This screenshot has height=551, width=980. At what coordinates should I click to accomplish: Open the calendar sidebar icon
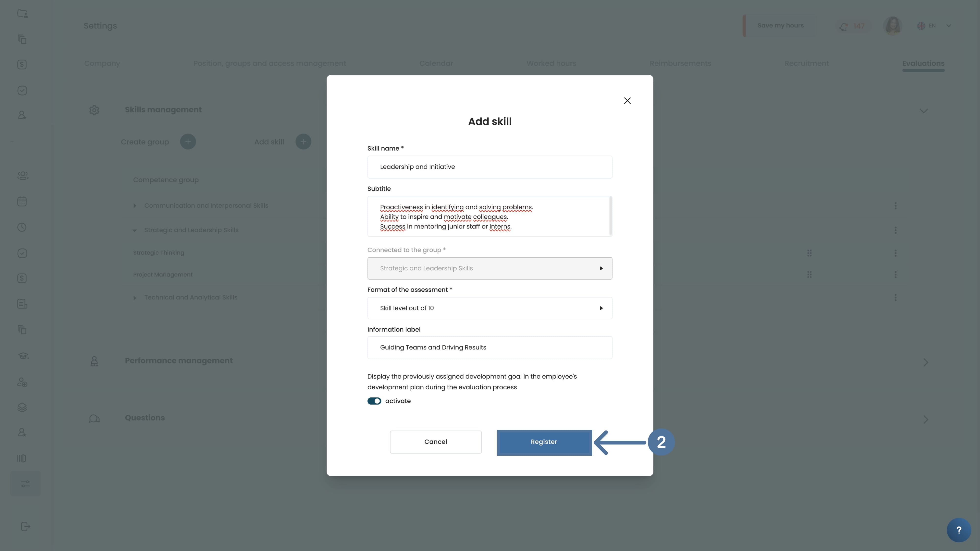tap(22, 201)
